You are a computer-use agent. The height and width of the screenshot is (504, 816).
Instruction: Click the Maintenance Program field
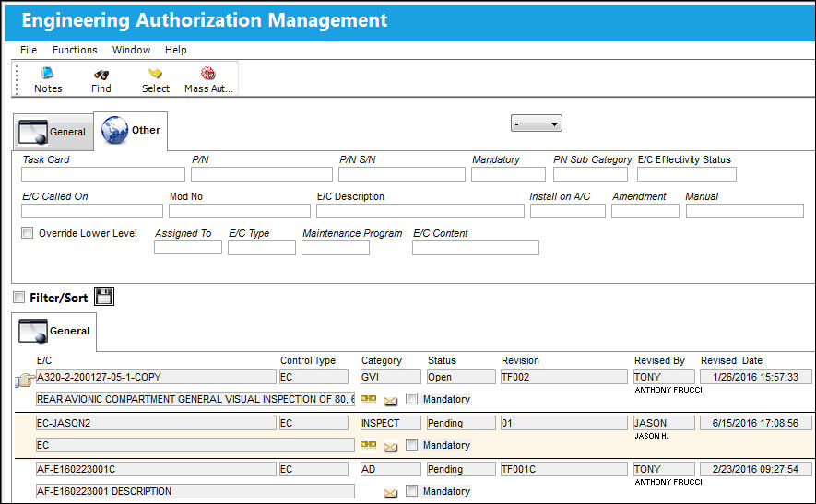[336, 248]
